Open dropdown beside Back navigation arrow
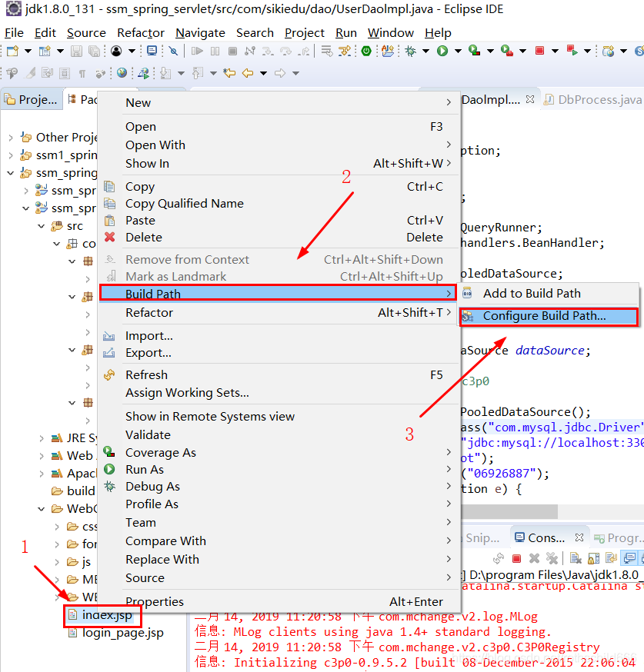 tap(264, 73)
